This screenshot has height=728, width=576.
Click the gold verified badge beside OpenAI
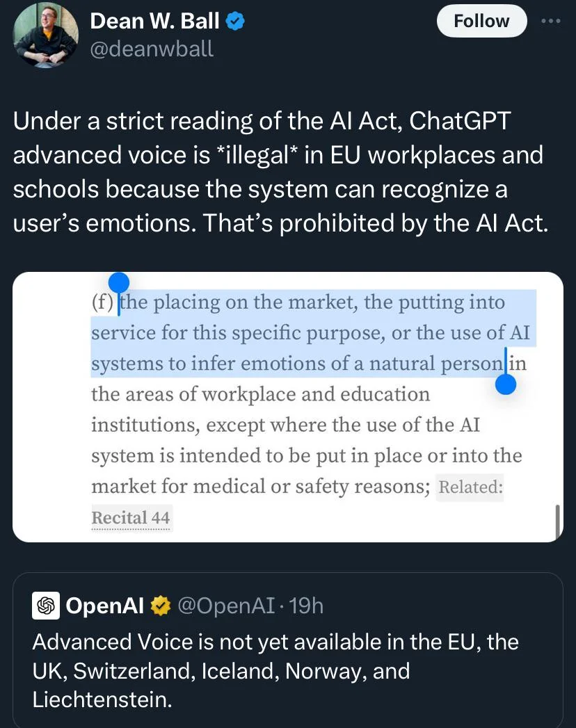[x=160, y=606]
